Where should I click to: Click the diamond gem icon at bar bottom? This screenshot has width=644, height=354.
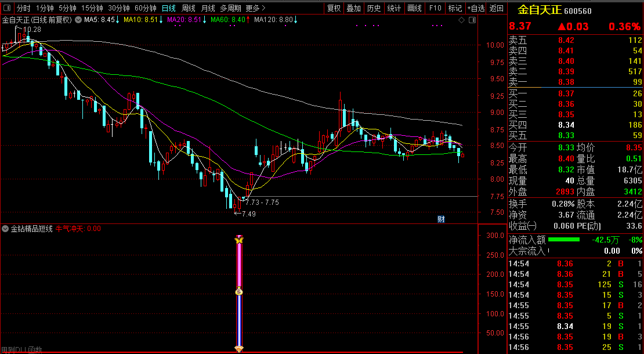238,348
